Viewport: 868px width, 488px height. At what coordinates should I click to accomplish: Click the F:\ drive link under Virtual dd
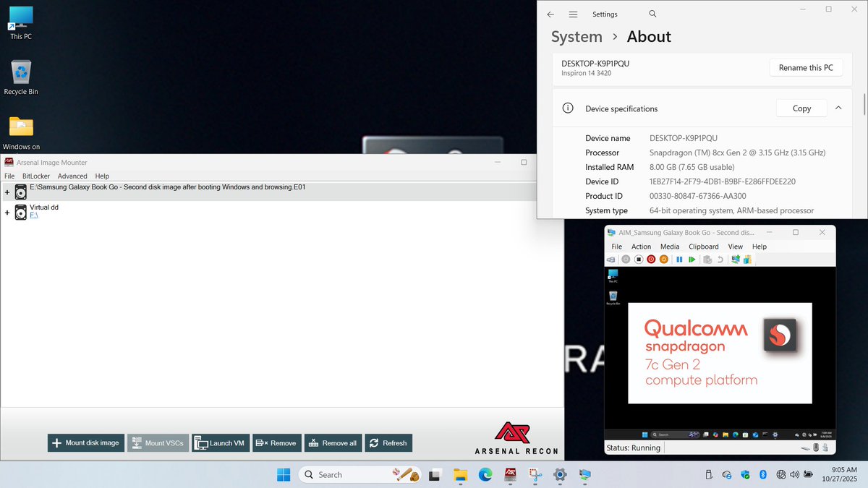click(33, 215)
